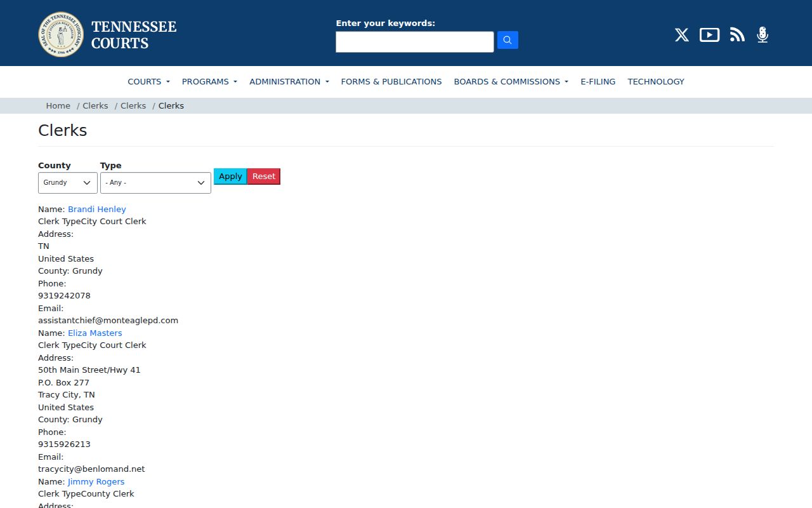Open the podcast microphone icon

click(x=763, y=35)
